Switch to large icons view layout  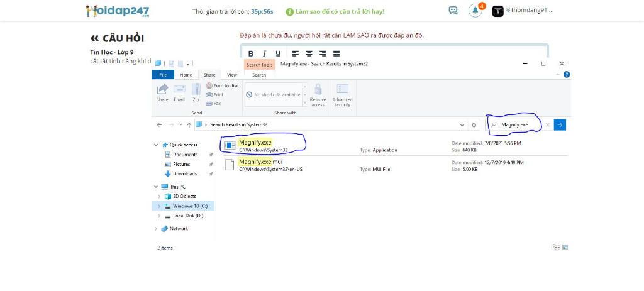[565, 248]
